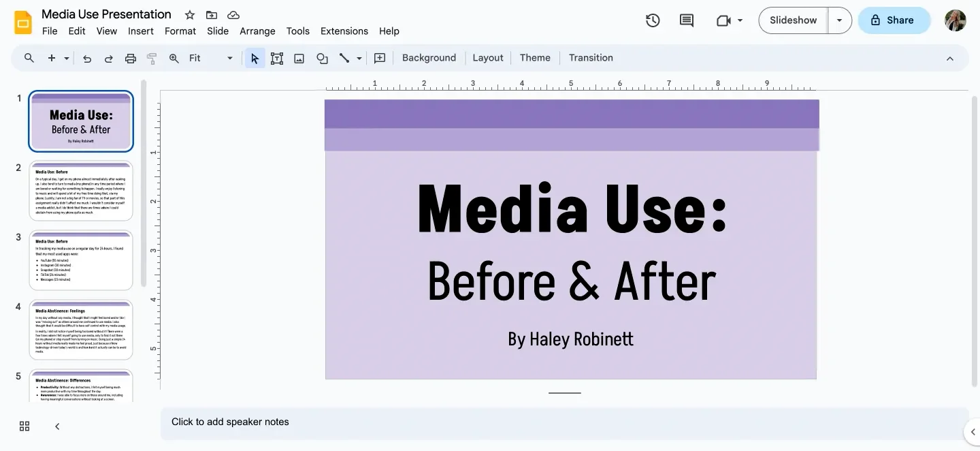Select slide 3 thumbnail with app list
Screen dimensions: 980x451
81,260
